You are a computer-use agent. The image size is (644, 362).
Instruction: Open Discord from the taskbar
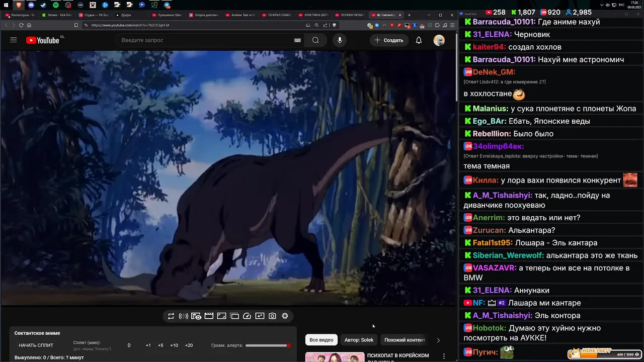[x=31, y=5]
